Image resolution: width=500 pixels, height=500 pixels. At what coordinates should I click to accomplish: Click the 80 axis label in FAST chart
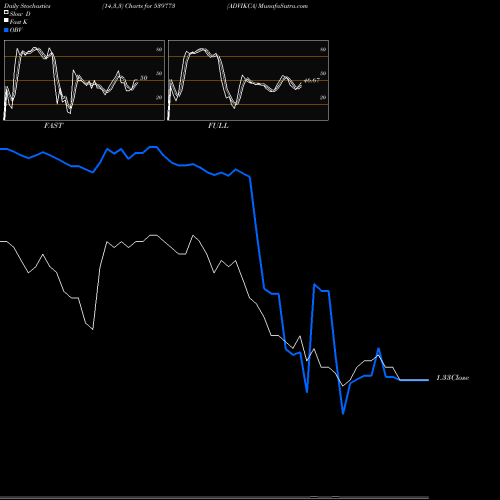[159, 49]
